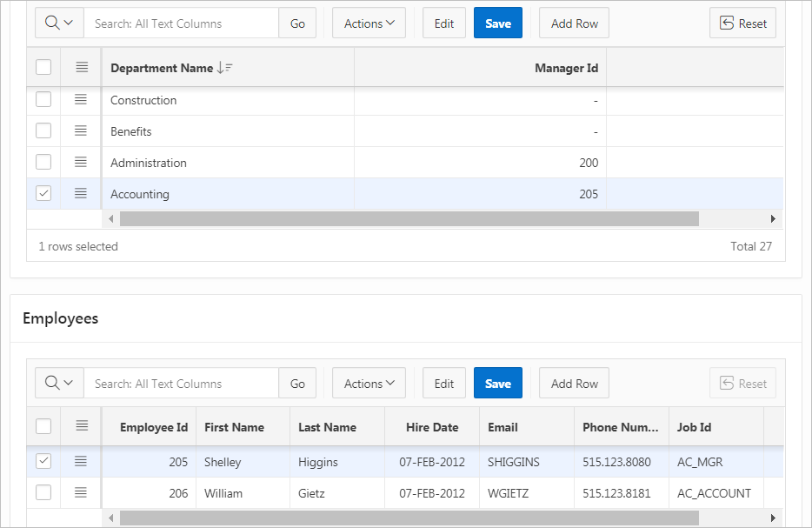Open row actions menu for Administration row
The width and height of the screenshot is (812, 528).
[81, 163]
